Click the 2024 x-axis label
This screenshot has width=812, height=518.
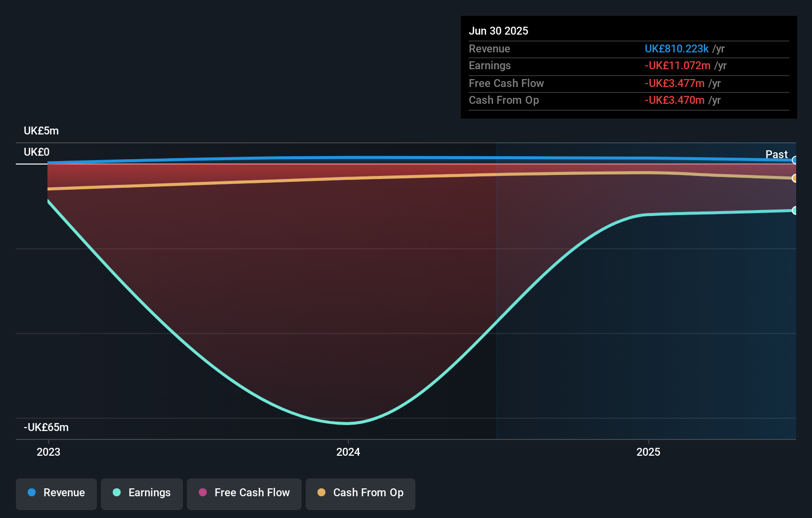(x=348, y=452)
